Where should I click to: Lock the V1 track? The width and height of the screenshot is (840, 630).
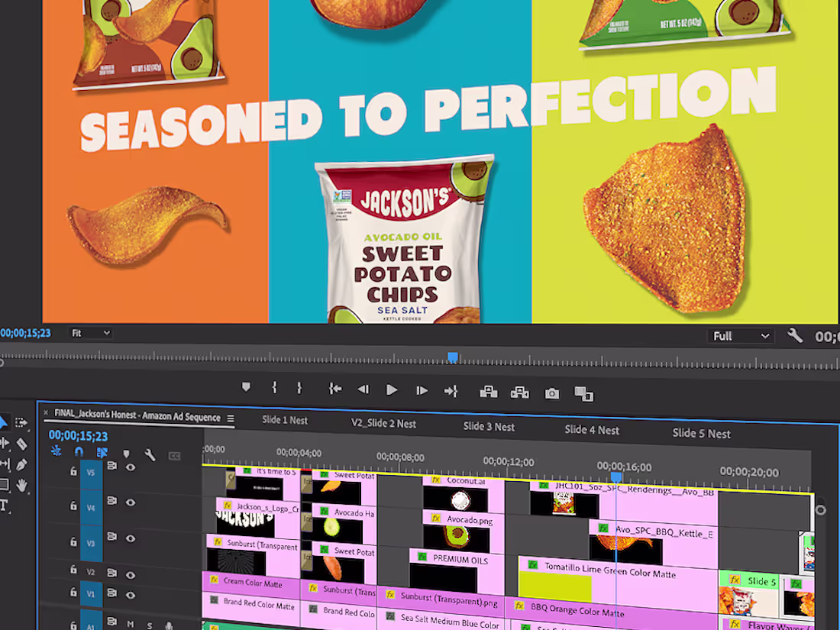coord(73,592)
